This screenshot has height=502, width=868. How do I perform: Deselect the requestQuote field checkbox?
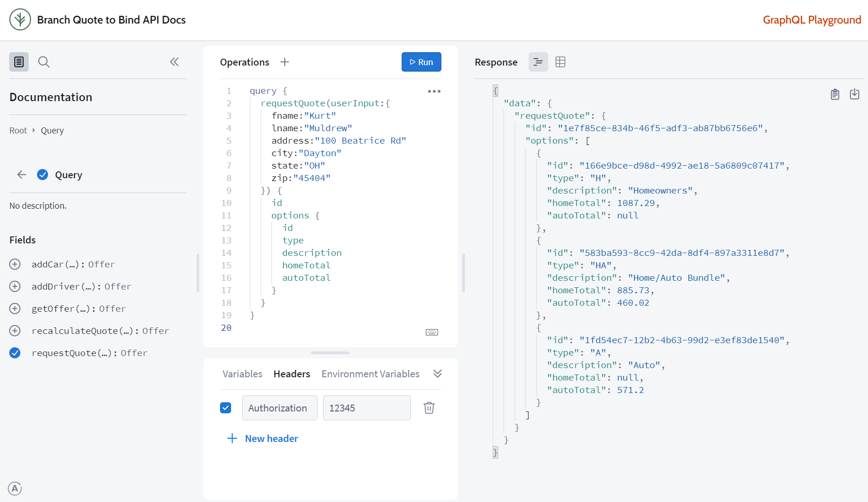(x=15, y=353)
